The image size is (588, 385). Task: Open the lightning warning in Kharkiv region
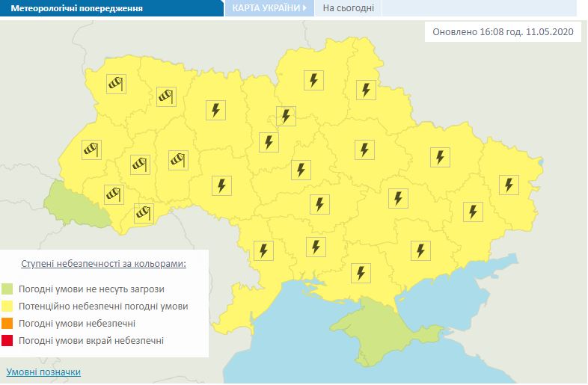click(440, 157)
